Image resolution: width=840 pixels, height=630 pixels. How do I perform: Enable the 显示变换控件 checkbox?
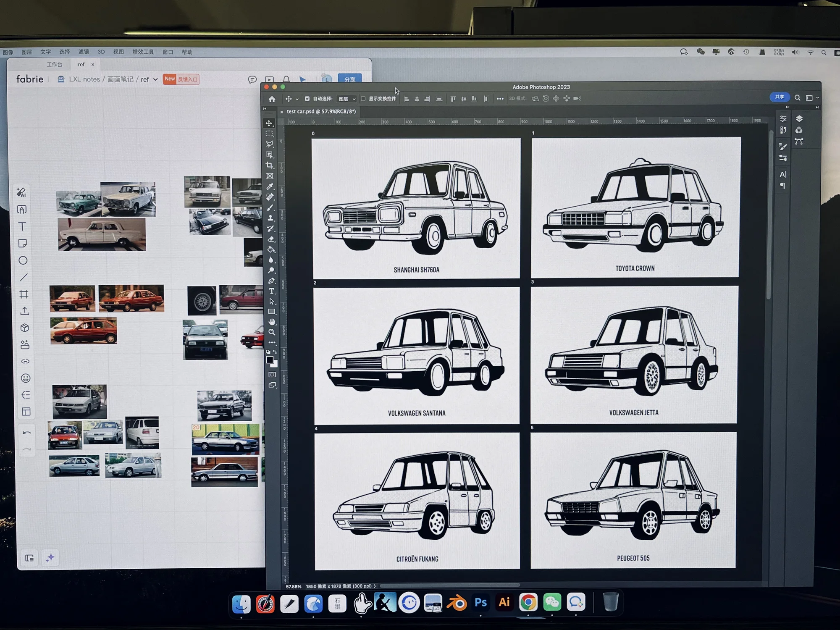pos(363,99)
